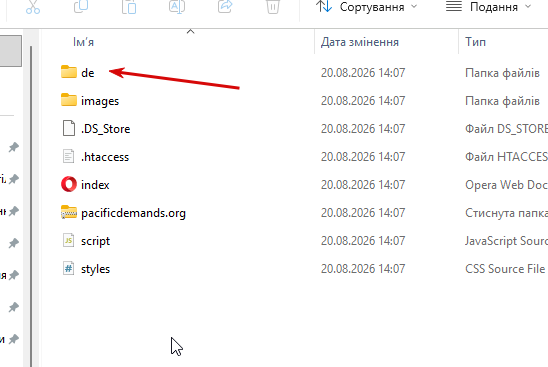Sort by the Ім'я column header
This screenshot has width=548, height=367.
(83, 42)
